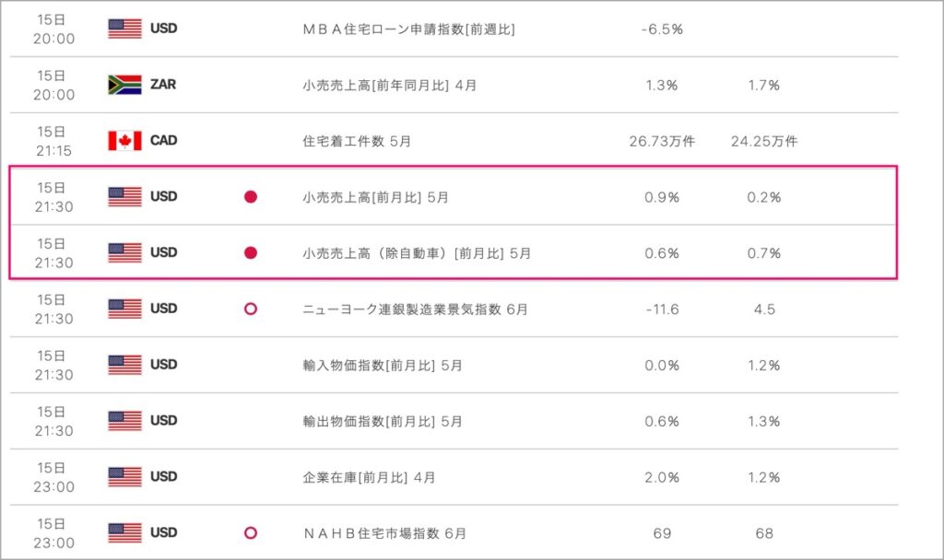This screenshot has height=560, width=944.
Task: Click the South African flag icon
Action: point(124,85)
